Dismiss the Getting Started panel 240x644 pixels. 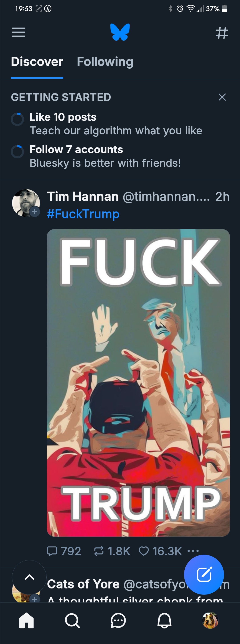click(x=222, y=97)
